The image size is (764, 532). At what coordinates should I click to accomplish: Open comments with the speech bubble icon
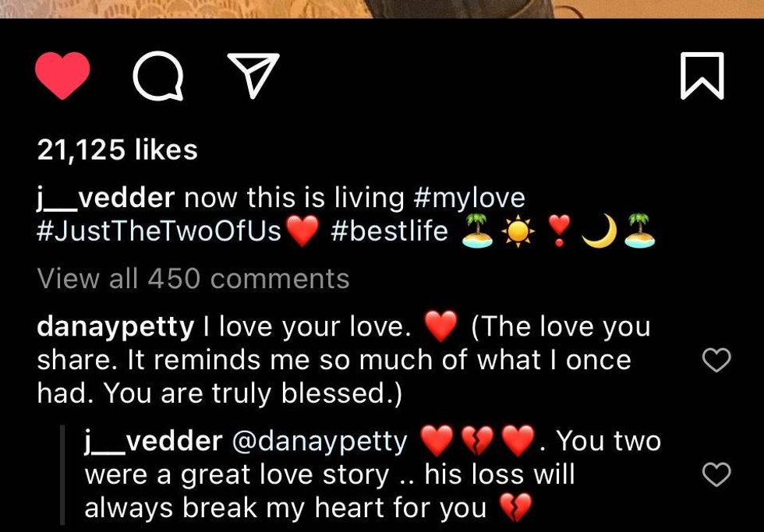coord(158,76)
